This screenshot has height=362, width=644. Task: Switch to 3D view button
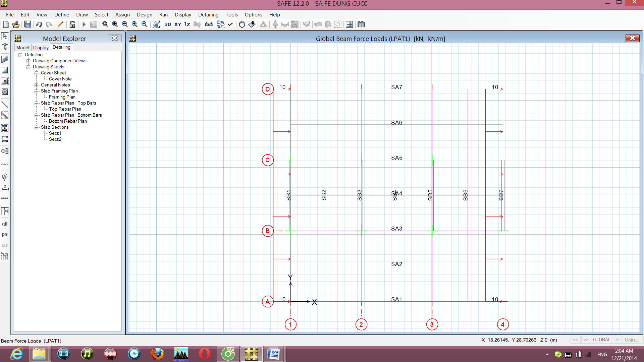pos(168,24)
